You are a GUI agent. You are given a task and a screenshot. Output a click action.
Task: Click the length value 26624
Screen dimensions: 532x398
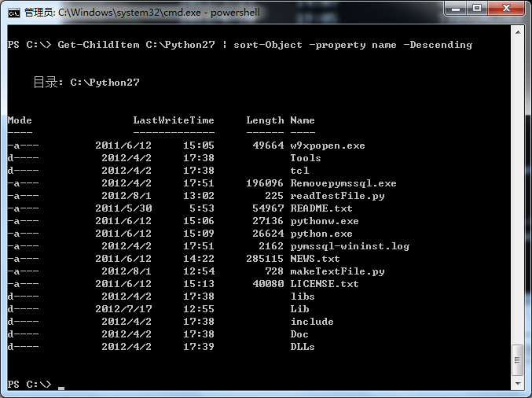[x=268, y=234]
